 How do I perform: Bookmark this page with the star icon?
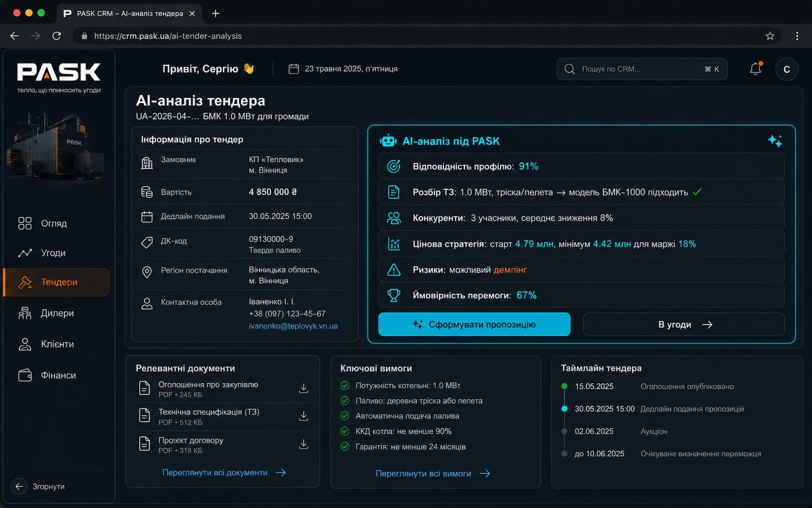770,36
